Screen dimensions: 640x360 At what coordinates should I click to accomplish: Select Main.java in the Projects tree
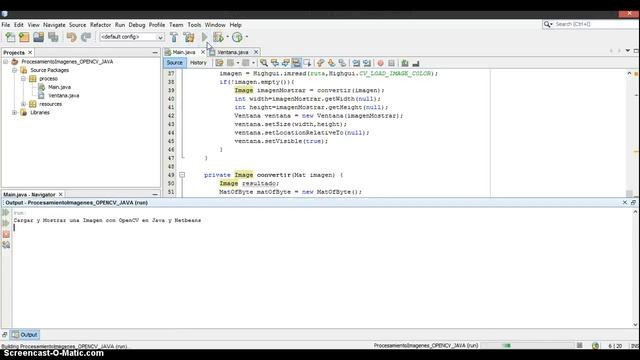pyautogui.click(x=60, y=87)
